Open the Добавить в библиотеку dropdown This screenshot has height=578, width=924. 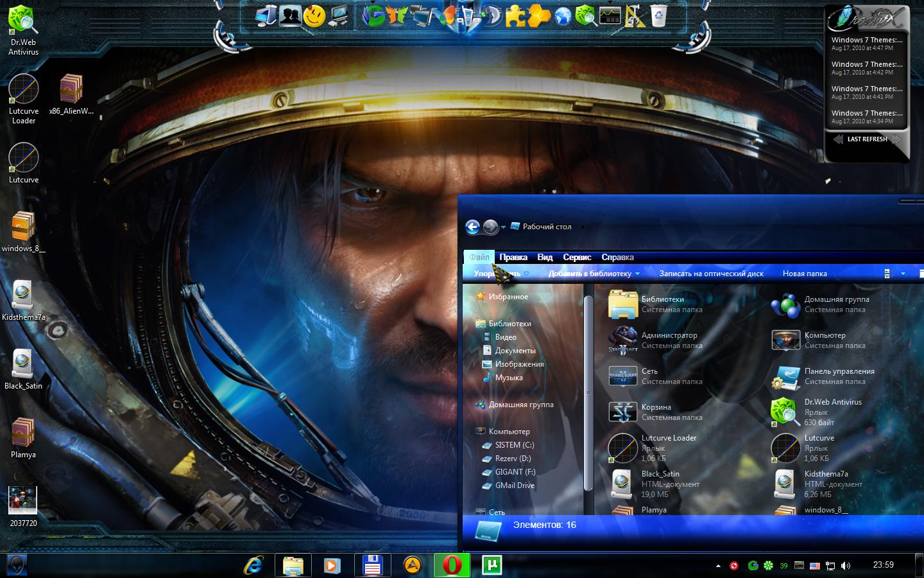pos(594,274)
